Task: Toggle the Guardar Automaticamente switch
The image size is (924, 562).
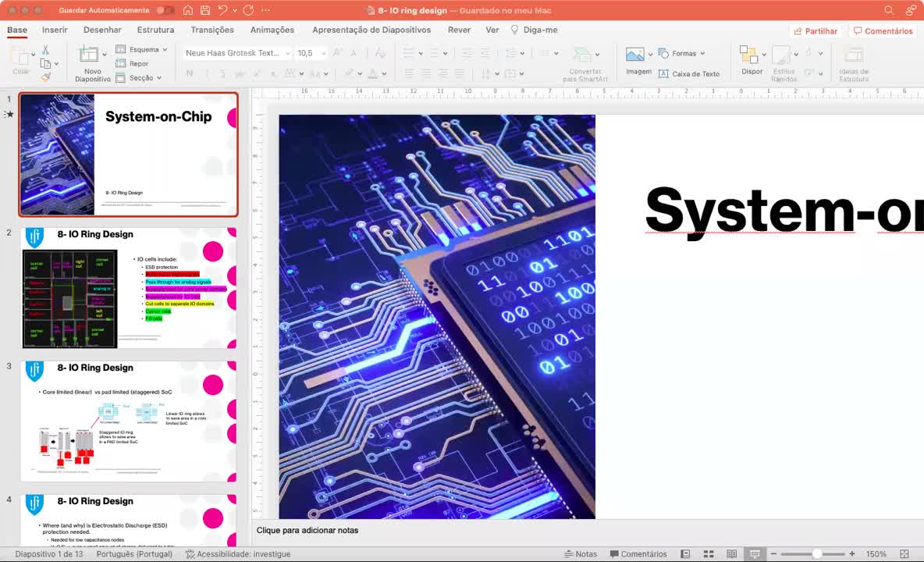Action: tap(165, 11)
